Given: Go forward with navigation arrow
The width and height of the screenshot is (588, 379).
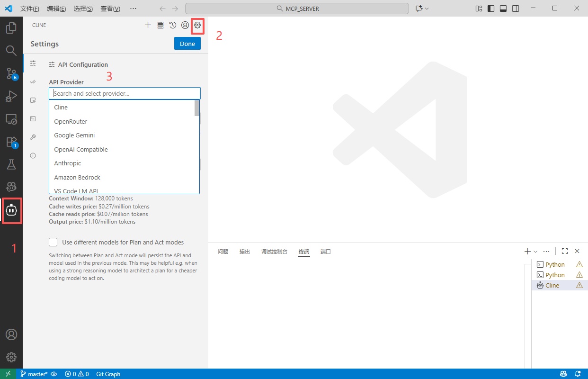Looking at the screenshot, I should [x=175, y=9].
